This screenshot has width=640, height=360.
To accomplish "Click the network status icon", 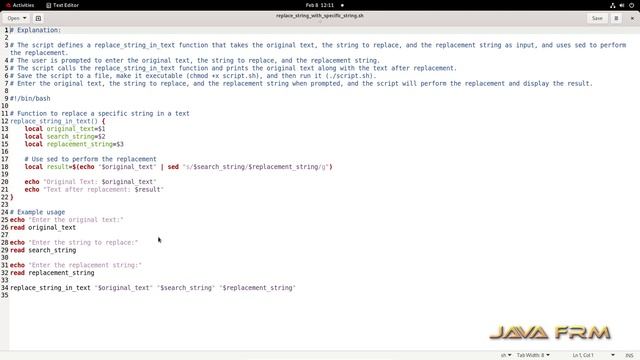I will (612, 5).
